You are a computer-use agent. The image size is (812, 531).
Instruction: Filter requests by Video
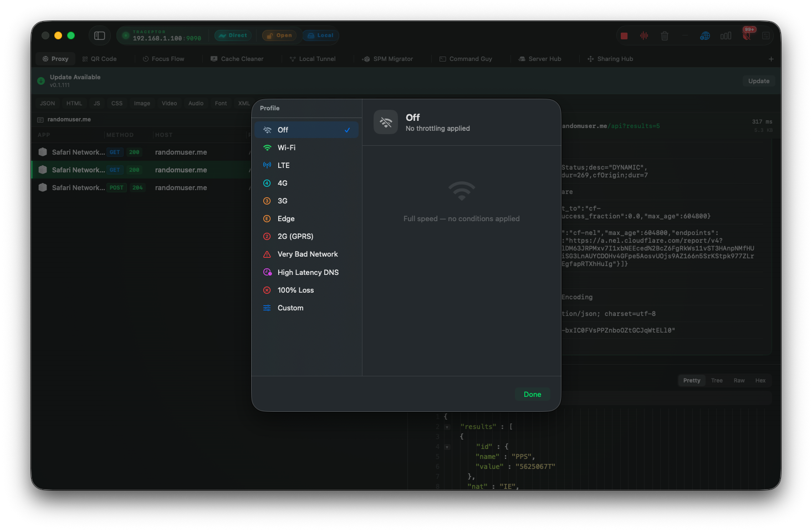click(x=170, y=103)
